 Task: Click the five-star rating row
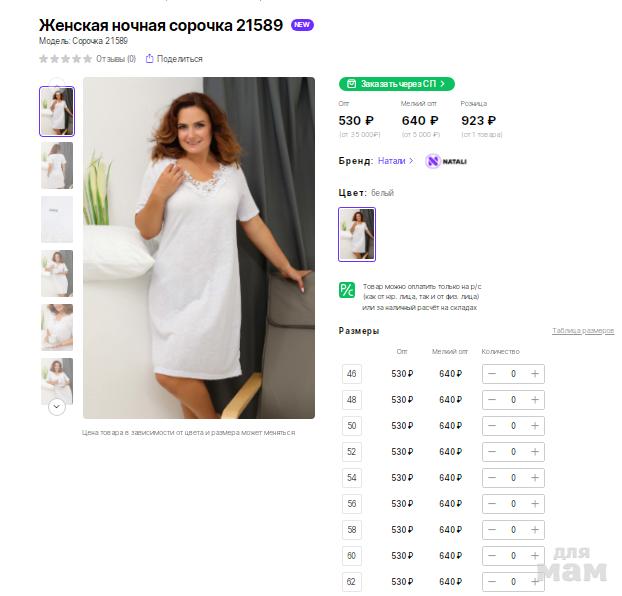pos(65,59)
